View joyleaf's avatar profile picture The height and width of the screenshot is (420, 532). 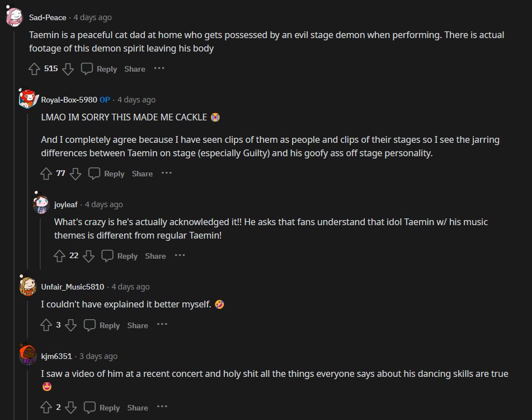click(x=41, y=204)
